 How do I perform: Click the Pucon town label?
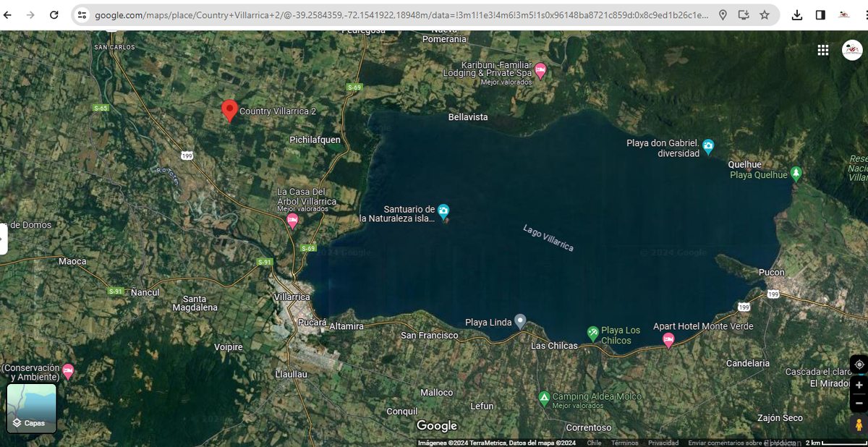click(x=771, y=272)
